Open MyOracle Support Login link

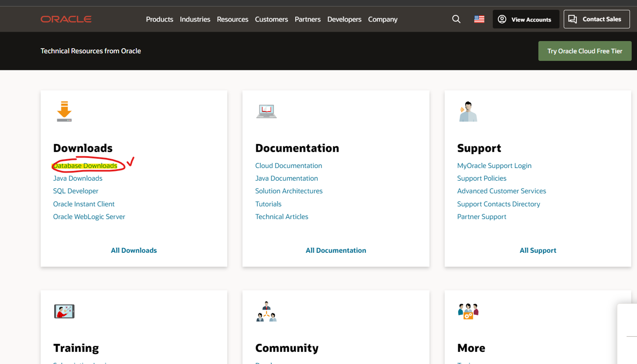click(x=494, y=166)
